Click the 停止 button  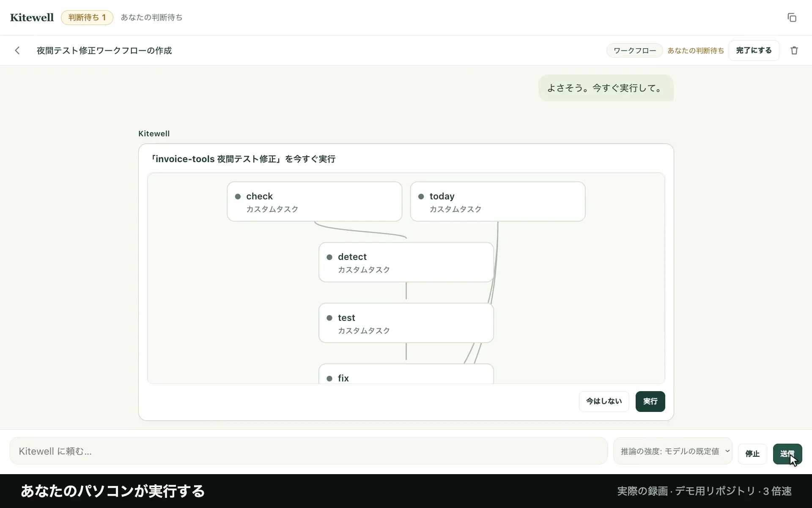tap(752, 454)
